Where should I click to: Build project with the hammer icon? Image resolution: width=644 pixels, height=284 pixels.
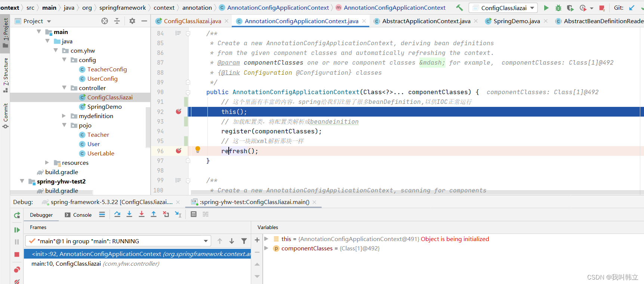459,7
